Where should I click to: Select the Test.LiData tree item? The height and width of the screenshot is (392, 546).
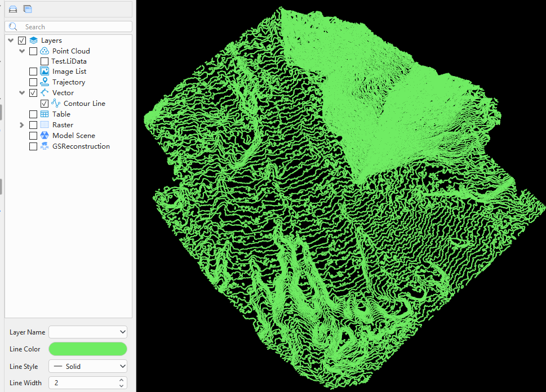pos(69,61)
